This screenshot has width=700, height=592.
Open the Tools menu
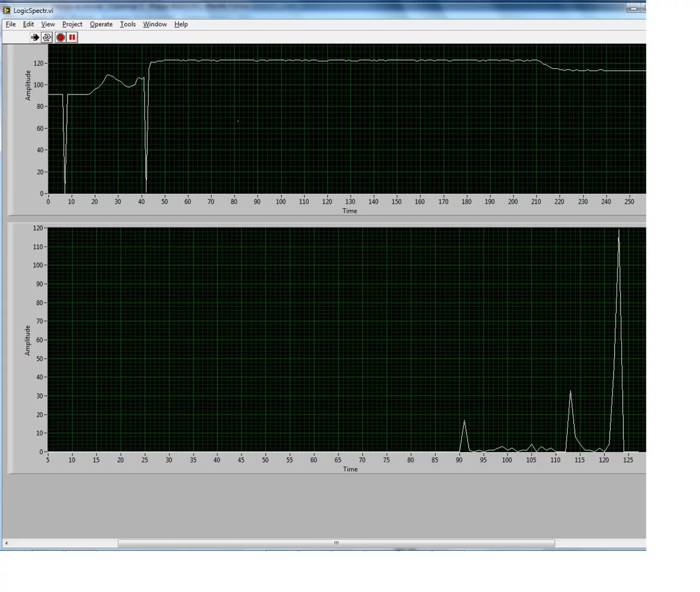pyautogui.click(x=128, y=24)
